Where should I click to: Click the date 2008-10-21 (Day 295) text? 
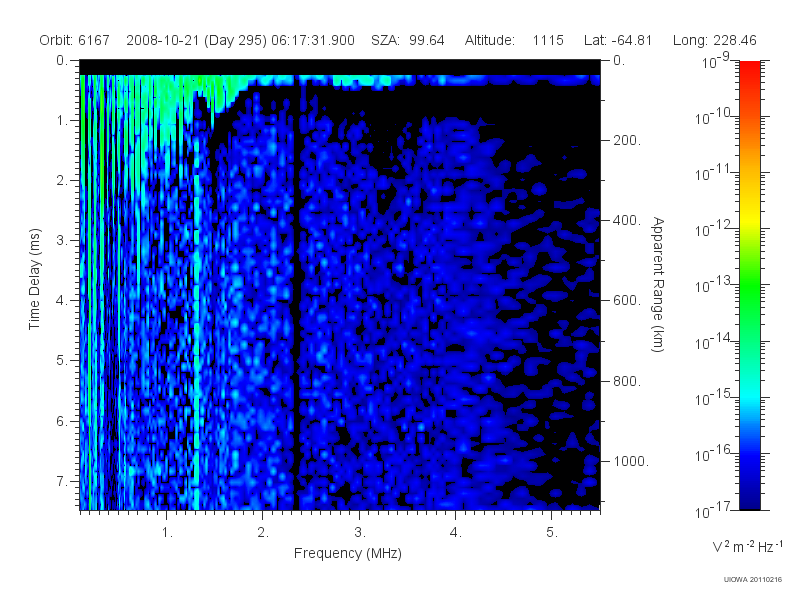[x=196, y=40]
